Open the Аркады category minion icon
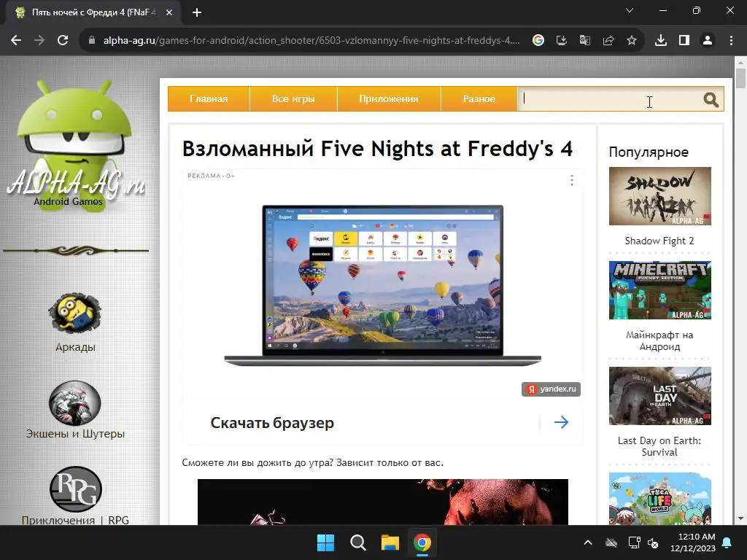This screenshot has height=560, width=747. point(75,313)
